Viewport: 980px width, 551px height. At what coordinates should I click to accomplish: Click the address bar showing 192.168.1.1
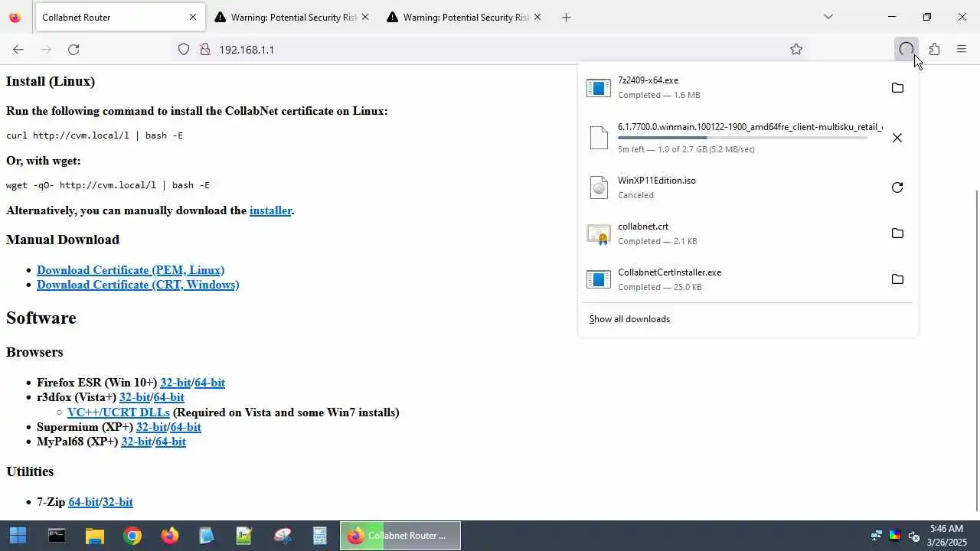(490, 50)
